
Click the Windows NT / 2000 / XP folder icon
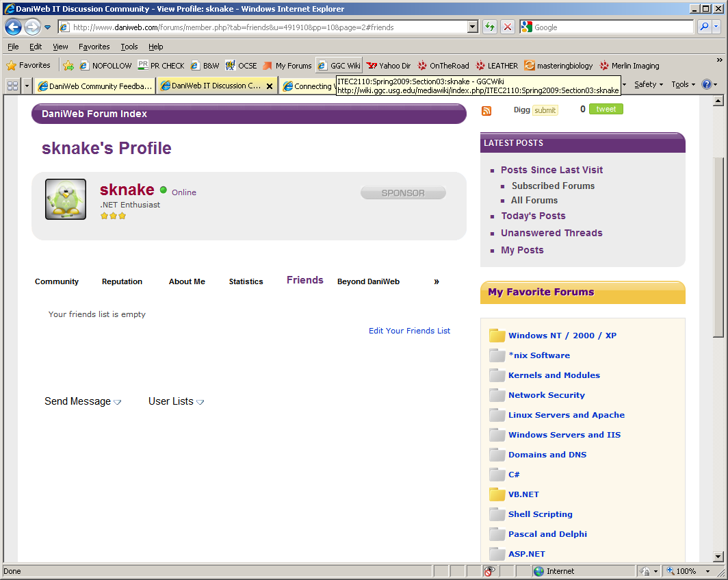[497, 335]
